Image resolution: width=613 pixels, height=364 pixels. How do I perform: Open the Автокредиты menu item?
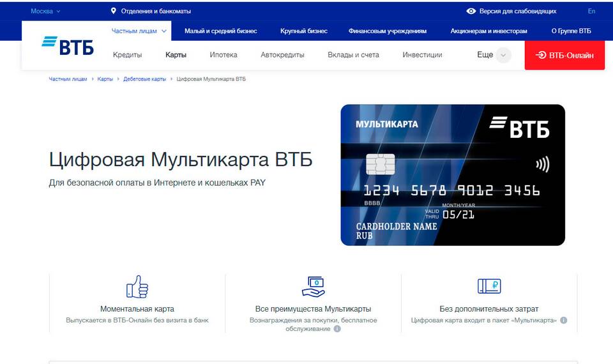(282, 55)
